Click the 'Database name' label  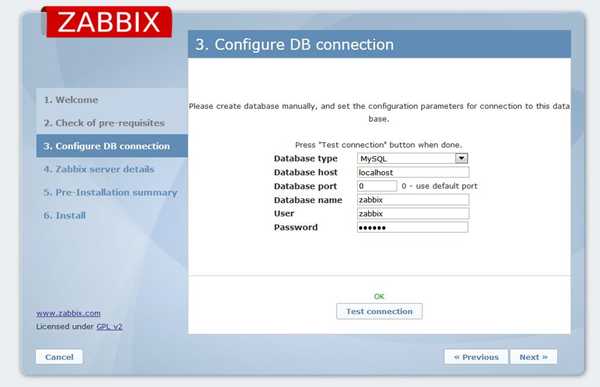click(x=308, y=200)
